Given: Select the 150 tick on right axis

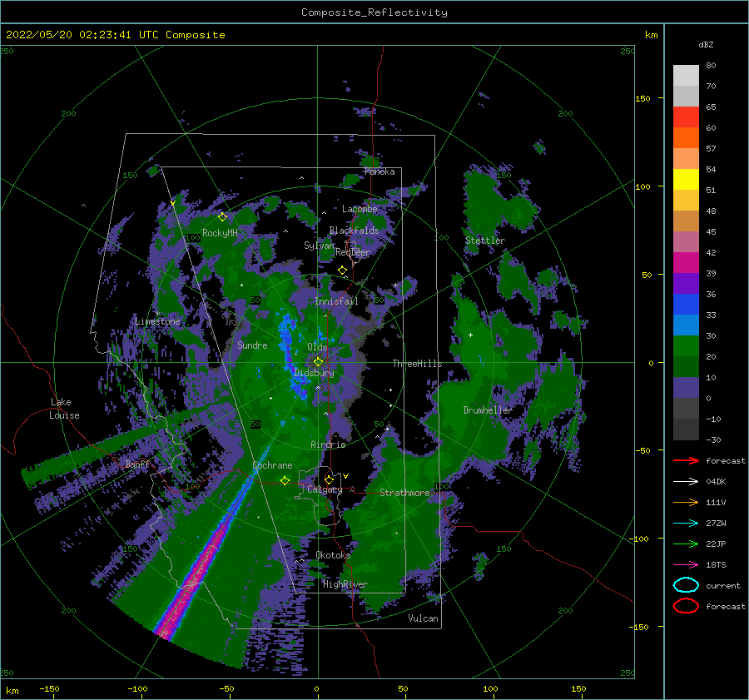Looking at the screenshot, I should (642, 98).
